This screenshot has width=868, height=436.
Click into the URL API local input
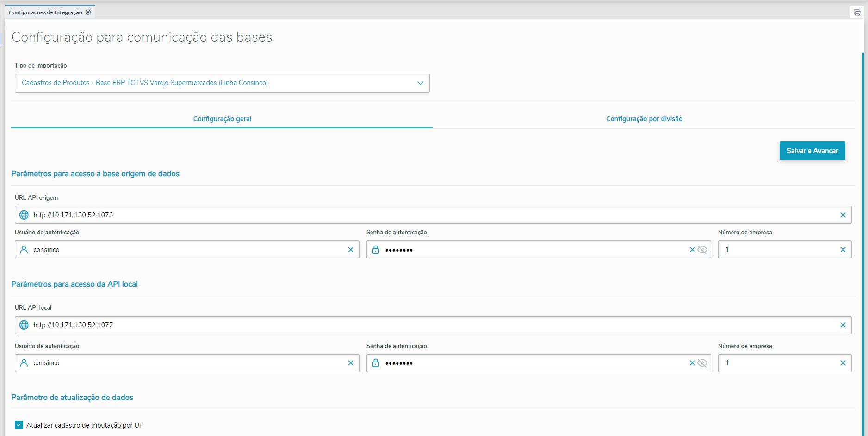tap(416, 325)
